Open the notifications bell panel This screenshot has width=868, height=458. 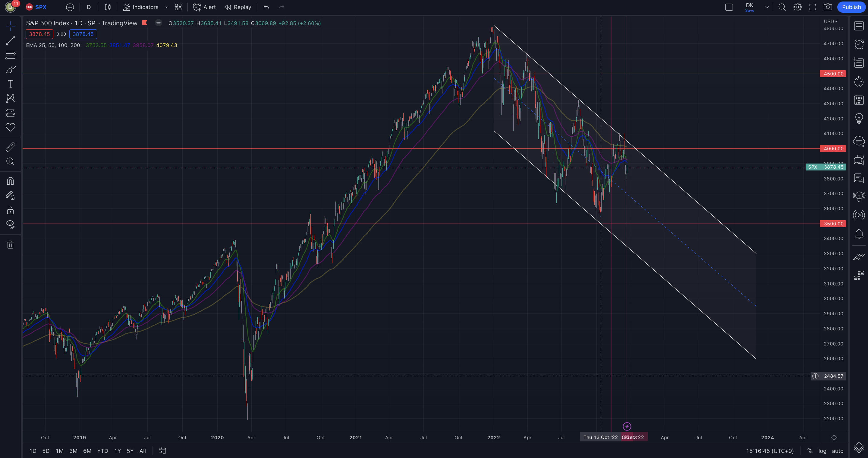coord(859,234)
